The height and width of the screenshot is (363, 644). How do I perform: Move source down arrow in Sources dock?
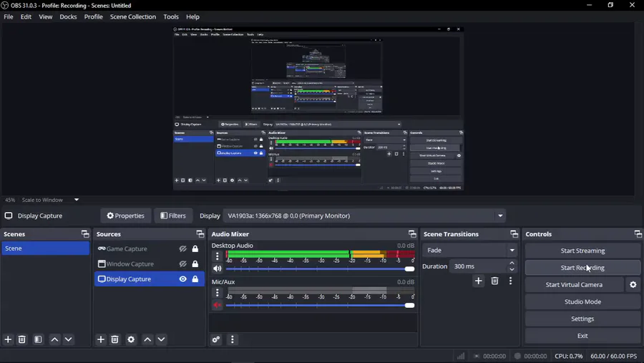(x=162, y=339)
